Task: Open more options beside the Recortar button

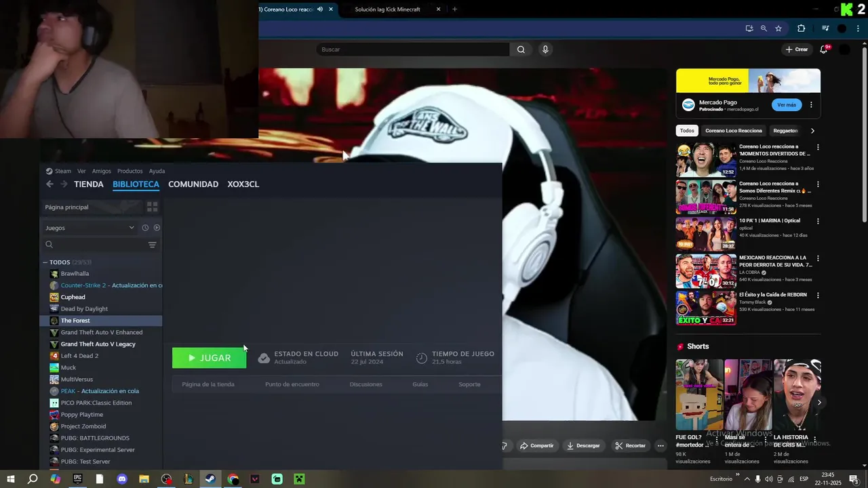Action: pyautogui.click(x=660, y=445)
